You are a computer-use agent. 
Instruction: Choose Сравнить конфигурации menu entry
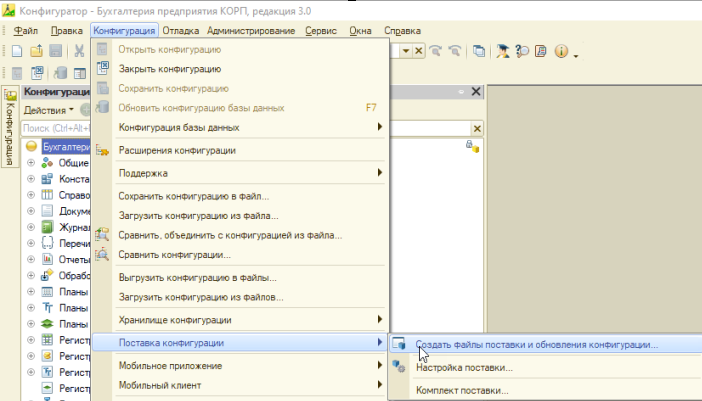coord(240,255)
